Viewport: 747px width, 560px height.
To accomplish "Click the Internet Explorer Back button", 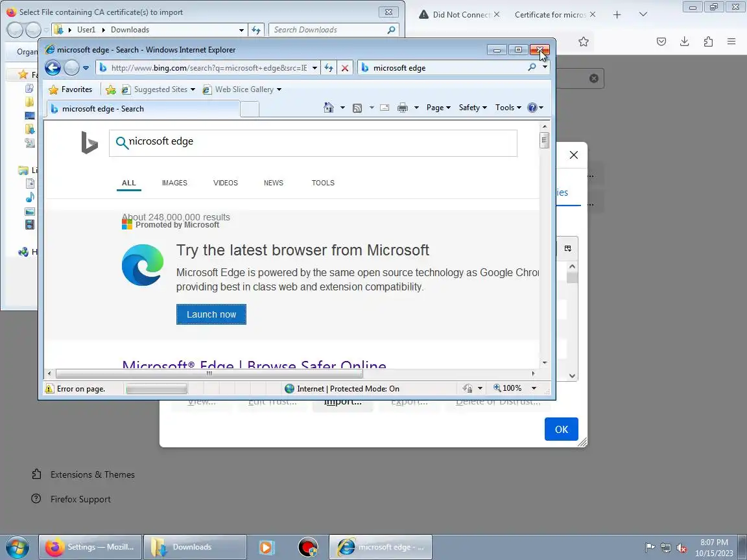I will coord(53,67).
